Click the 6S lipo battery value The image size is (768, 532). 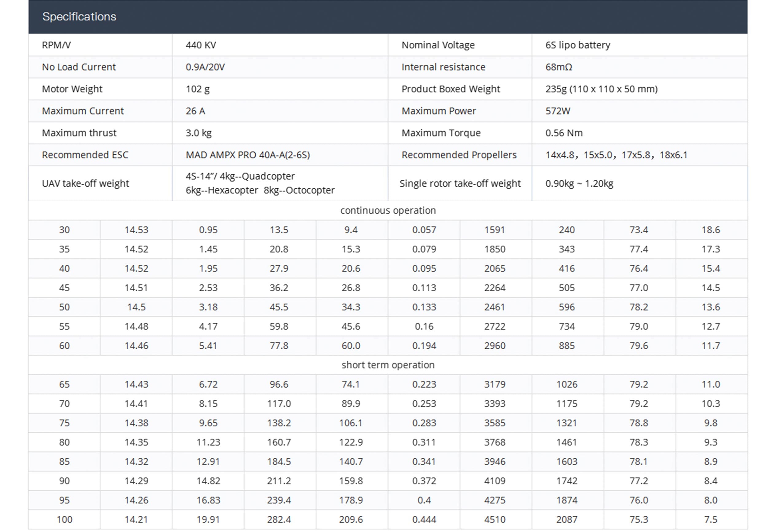click(x=577, y=45)
